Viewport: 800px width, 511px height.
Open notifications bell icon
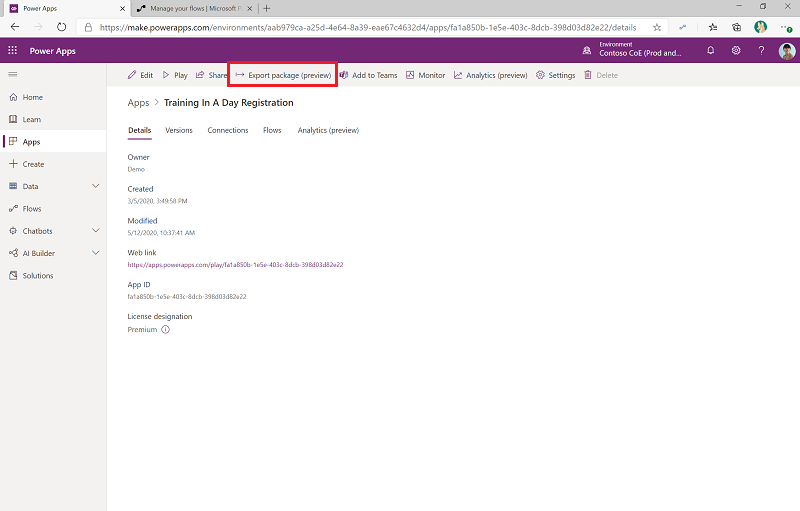pos(711,50)
